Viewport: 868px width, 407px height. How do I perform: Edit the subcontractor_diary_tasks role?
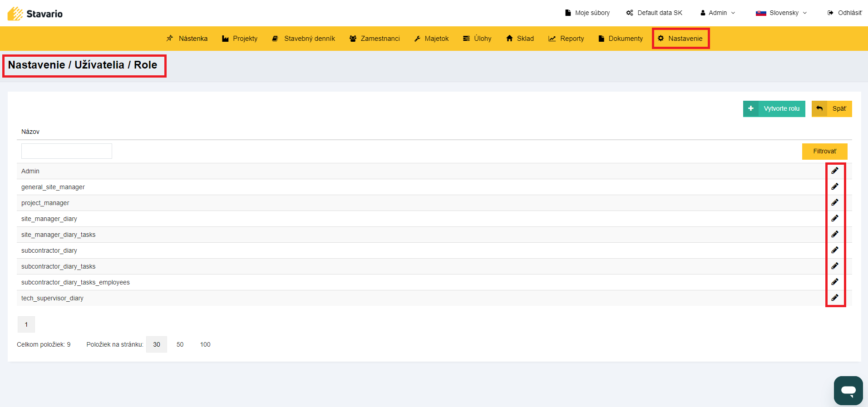click(835, 266)
